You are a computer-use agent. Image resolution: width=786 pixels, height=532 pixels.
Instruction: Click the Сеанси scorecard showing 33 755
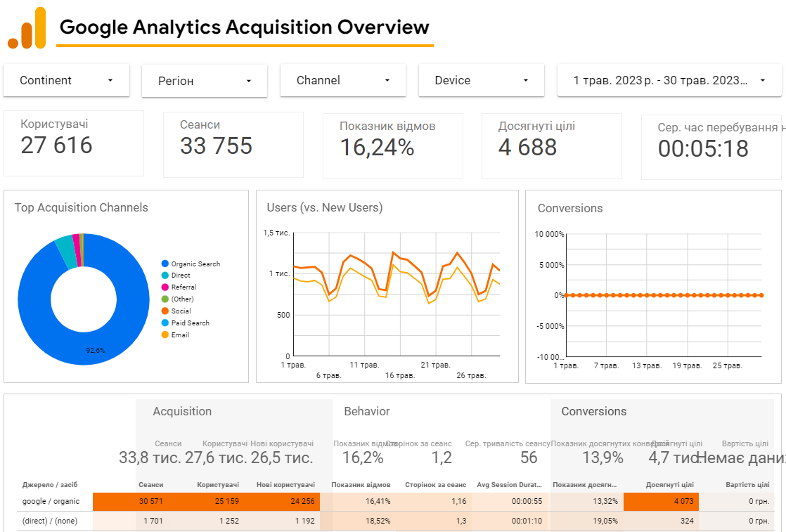coord(233,145)
